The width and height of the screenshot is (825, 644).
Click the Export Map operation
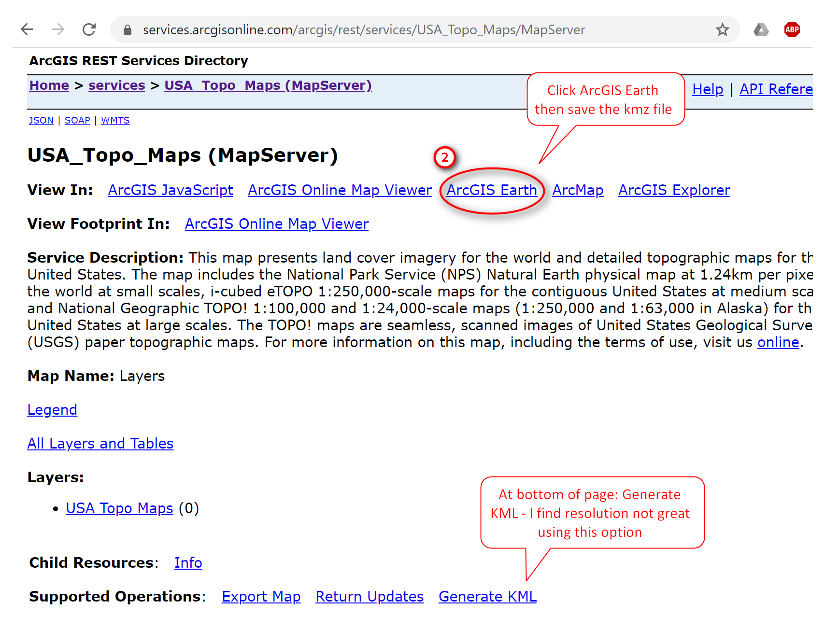[261, 597]
